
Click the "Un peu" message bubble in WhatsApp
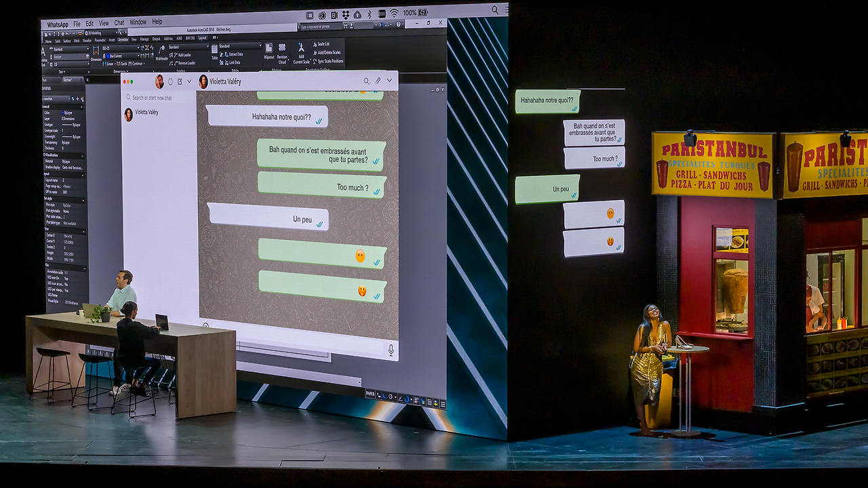click(268, 217)
